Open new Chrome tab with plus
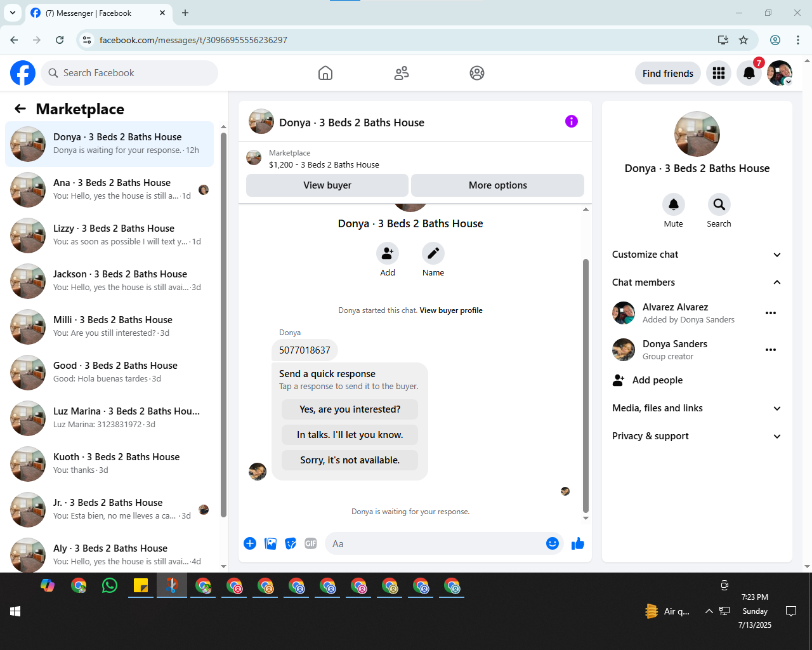812x650 pixels. point(185,13)
